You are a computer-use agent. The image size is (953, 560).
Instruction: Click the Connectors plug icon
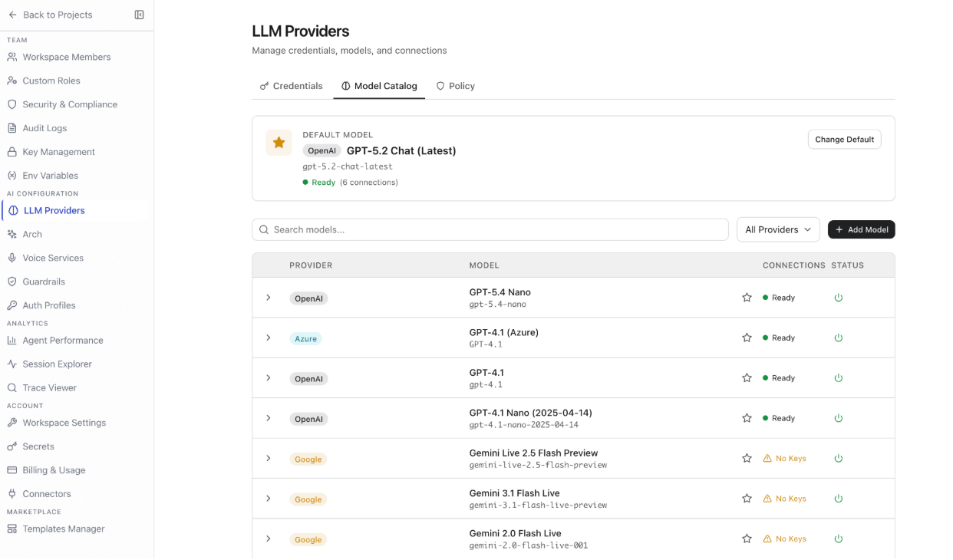(x=12, y=494)
